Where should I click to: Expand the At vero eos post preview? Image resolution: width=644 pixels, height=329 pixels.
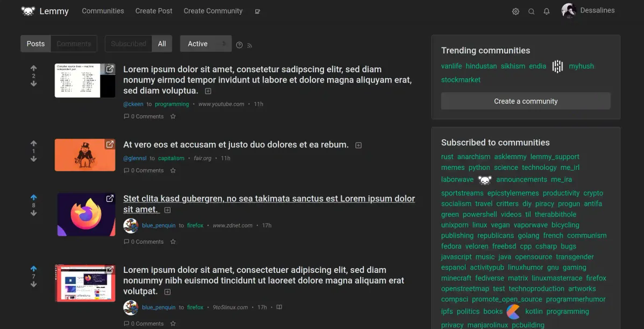(x=358, y=145)
